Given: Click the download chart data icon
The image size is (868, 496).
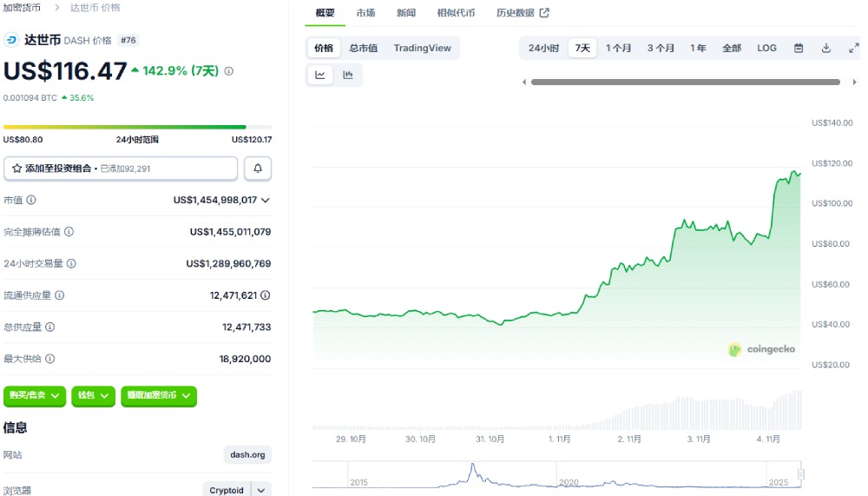Looking at the screenshot, I should (x=826, y=49).
